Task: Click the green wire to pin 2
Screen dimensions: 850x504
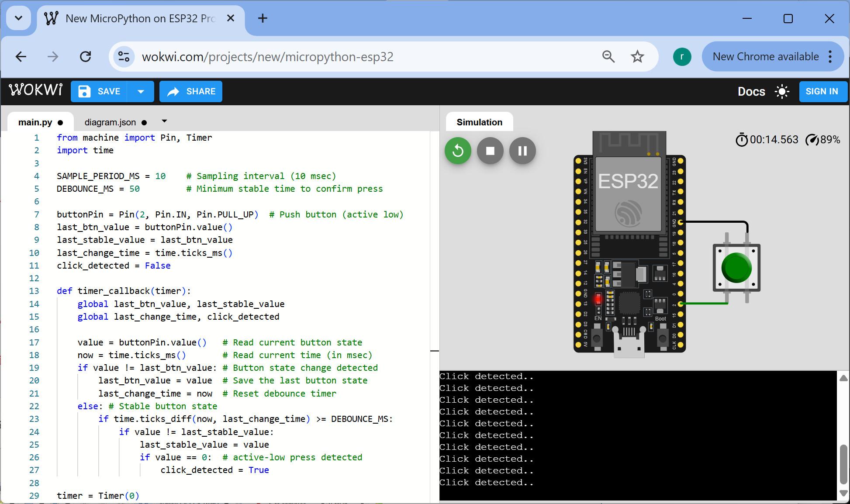Action: pyautogui.click(x=704, y=303)
